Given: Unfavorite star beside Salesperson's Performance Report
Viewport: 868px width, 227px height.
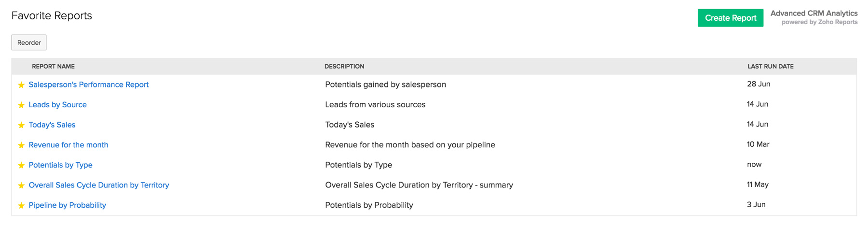Looking at the screenshot, I should (x=21, y=85).
